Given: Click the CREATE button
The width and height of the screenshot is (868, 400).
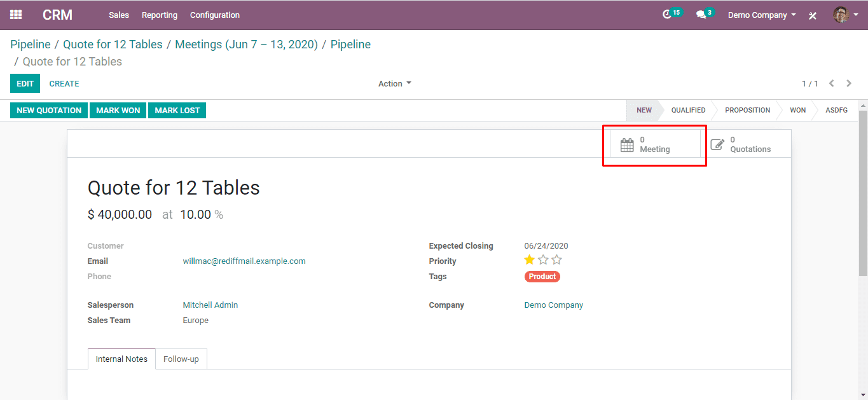Looking at the screenshot, I should (64, 83).
